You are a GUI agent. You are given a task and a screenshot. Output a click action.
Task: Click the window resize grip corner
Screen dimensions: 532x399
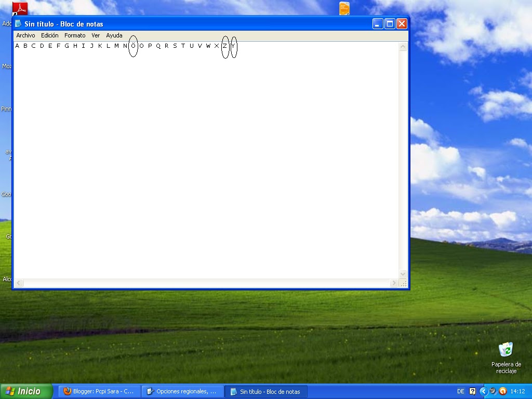tap(403, 284)
